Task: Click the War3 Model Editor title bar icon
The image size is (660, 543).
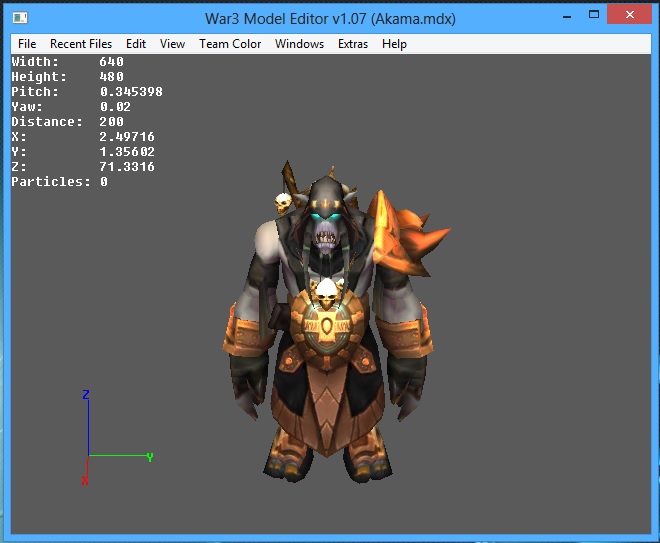Action: [20, 18]
